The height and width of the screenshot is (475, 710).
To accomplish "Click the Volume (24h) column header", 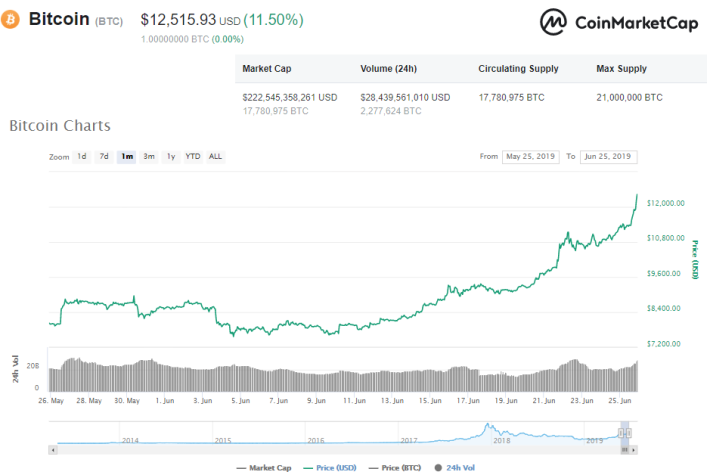I will point(389,69).
